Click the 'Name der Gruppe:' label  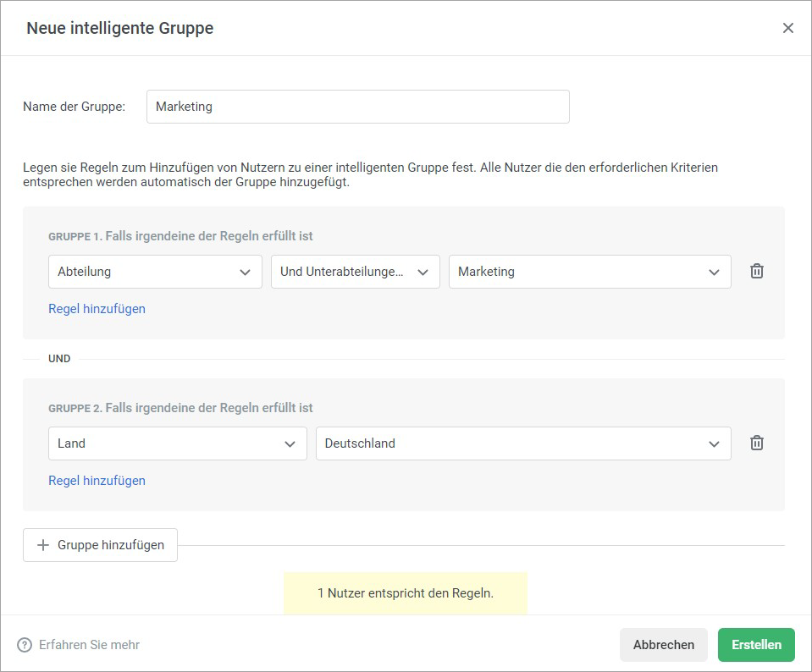pos(74,107)
